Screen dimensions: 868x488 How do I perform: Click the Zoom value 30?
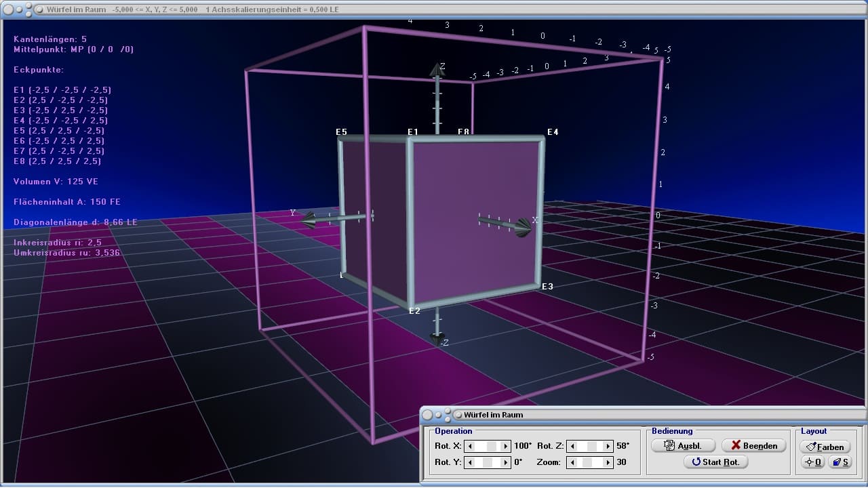(x=621, y=462)
